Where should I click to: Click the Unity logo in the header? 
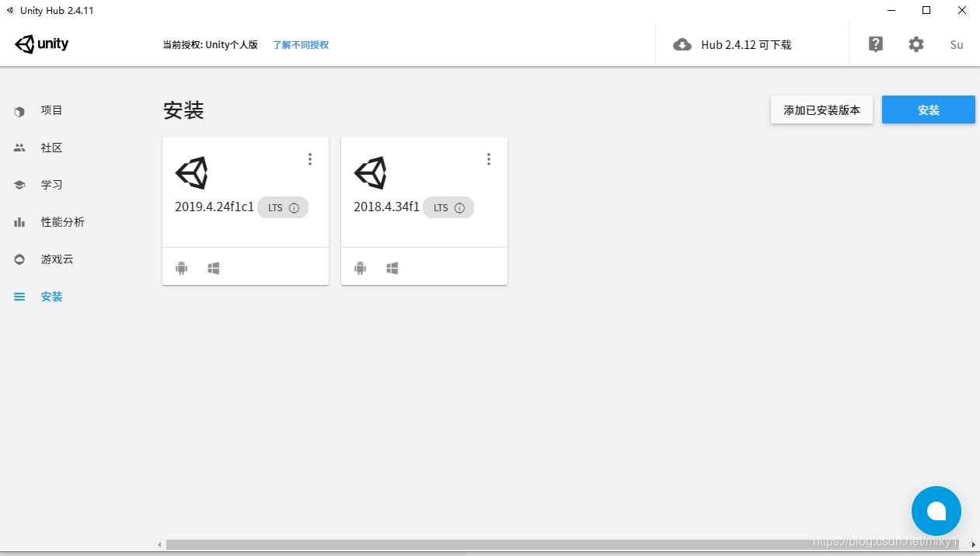[42, 44]
